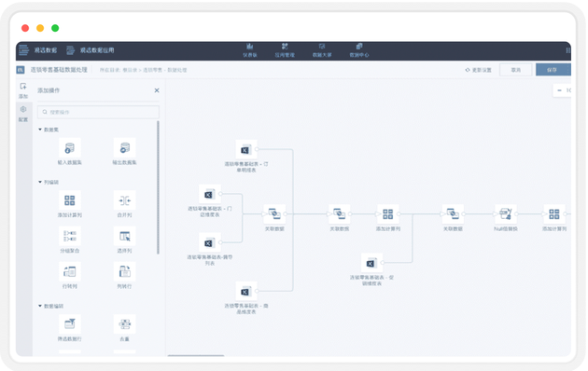Select the 选择列 select columns operation icon
Screen dimensions: 588x371
124,236
